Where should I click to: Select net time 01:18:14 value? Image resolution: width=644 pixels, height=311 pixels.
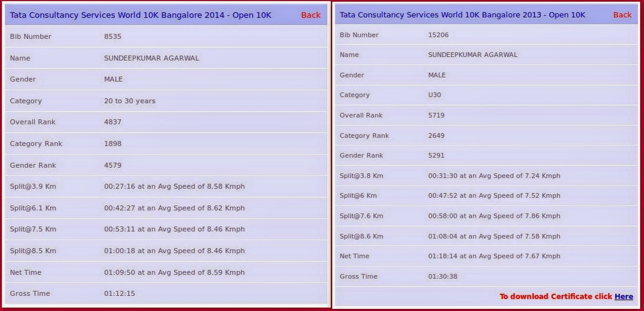(443, 256)
